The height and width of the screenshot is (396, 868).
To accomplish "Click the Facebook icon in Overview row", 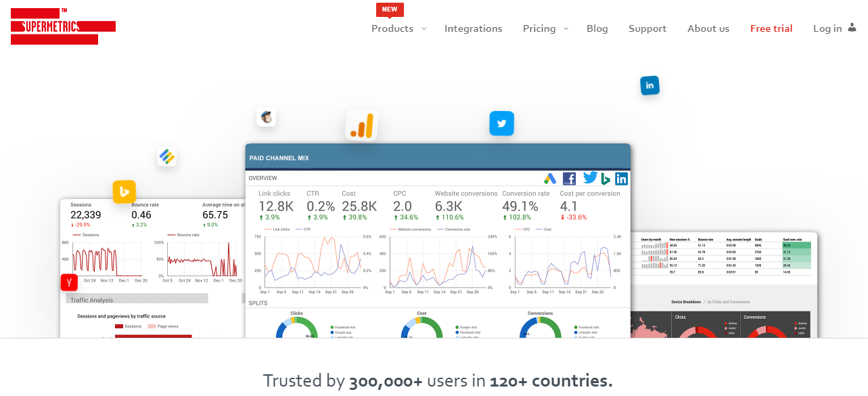I will point(569,179).
